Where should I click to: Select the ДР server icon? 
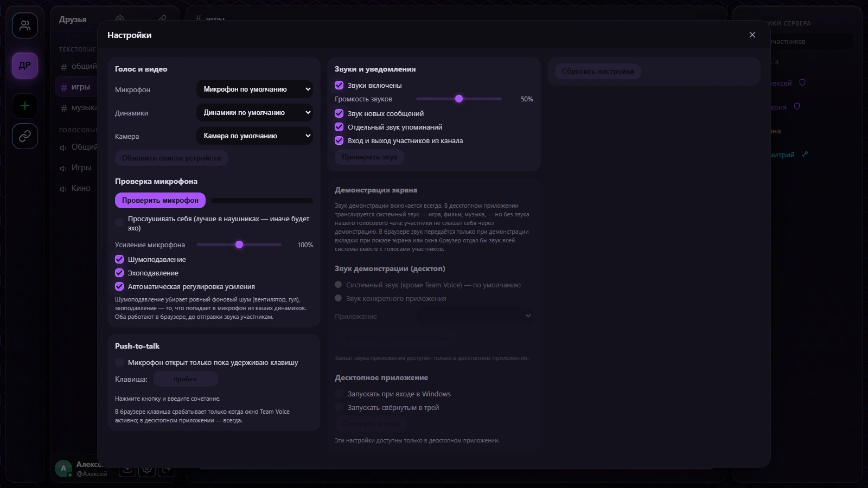25,66
